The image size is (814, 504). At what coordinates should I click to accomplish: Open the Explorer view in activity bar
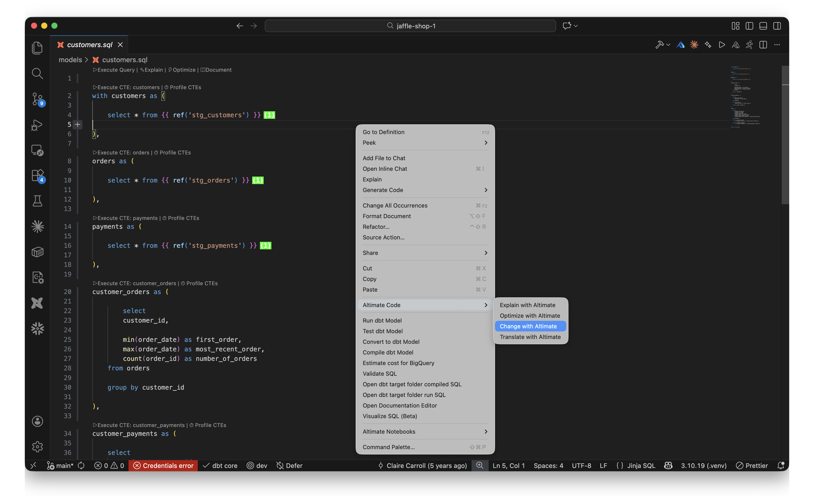tap(37, 48)
